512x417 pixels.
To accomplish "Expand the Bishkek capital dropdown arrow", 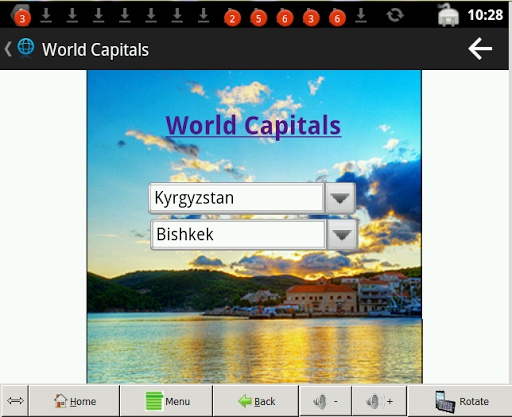I will 342,235.
